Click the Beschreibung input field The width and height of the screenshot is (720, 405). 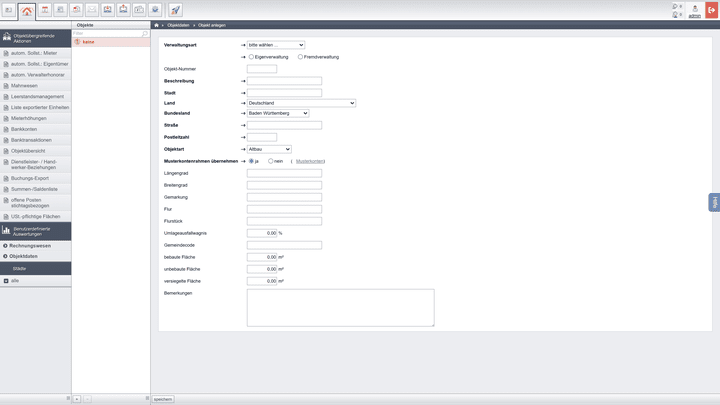coord(284,81)
